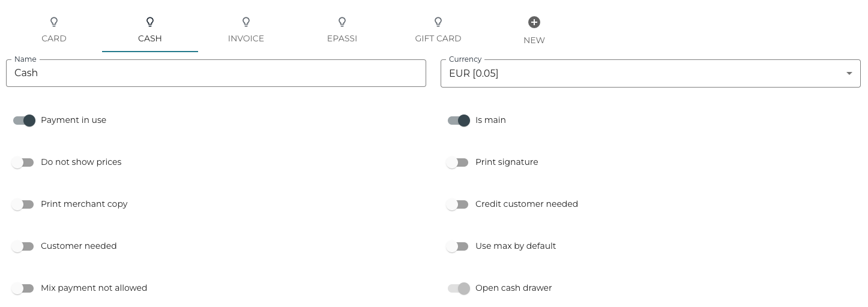Click the NEW label to add payment
868x307 pixels.
point(534,40)
